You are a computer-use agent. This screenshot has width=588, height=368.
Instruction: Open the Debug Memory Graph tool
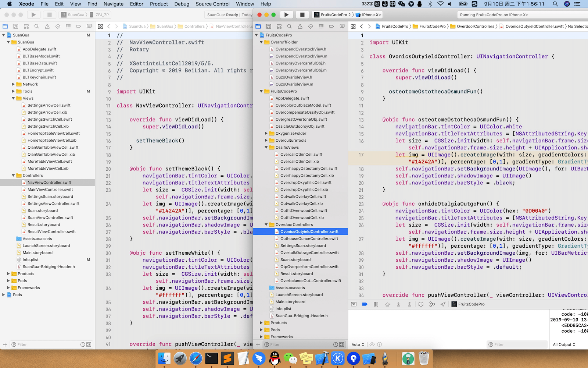(x=432, y=304)
